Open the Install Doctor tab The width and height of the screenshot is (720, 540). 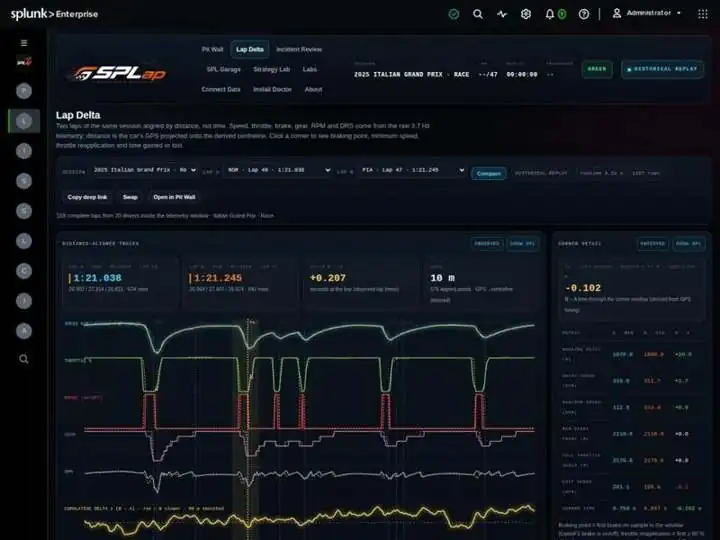point(272,90)
